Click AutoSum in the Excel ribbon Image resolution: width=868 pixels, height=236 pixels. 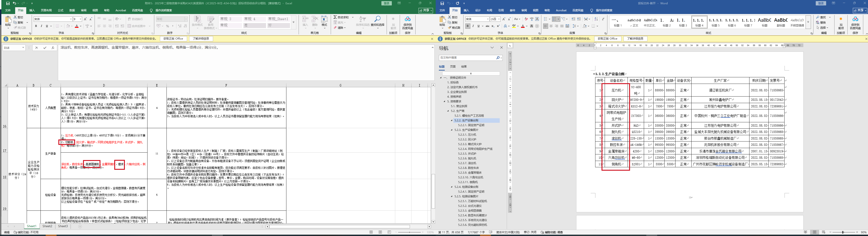pos(341,17)
